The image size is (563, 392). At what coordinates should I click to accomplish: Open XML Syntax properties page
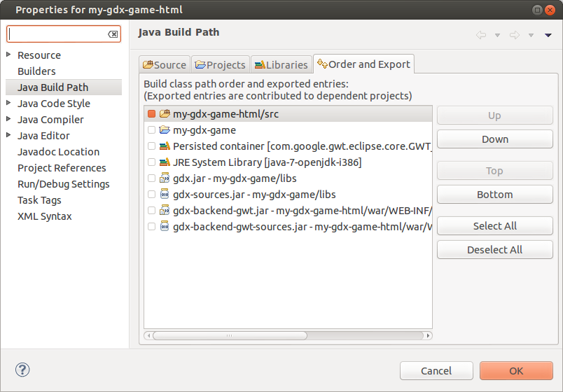(45, 216)
